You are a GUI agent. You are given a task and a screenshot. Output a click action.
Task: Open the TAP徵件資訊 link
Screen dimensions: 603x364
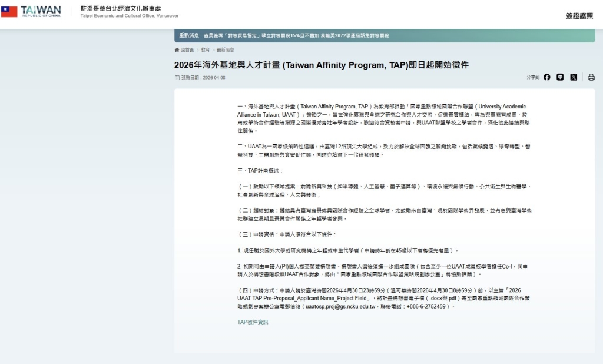tap(253, 322)
